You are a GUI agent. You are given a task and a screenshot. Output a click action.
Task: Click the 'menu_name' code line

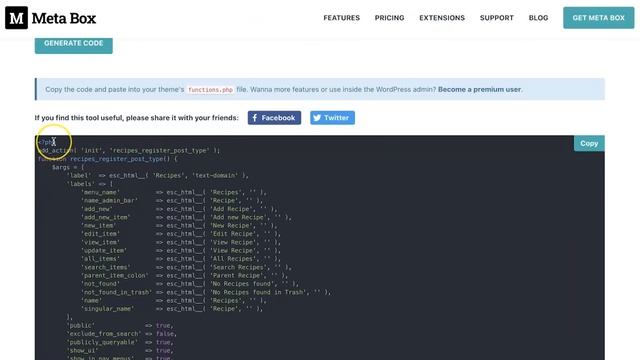tap(174, 192)
